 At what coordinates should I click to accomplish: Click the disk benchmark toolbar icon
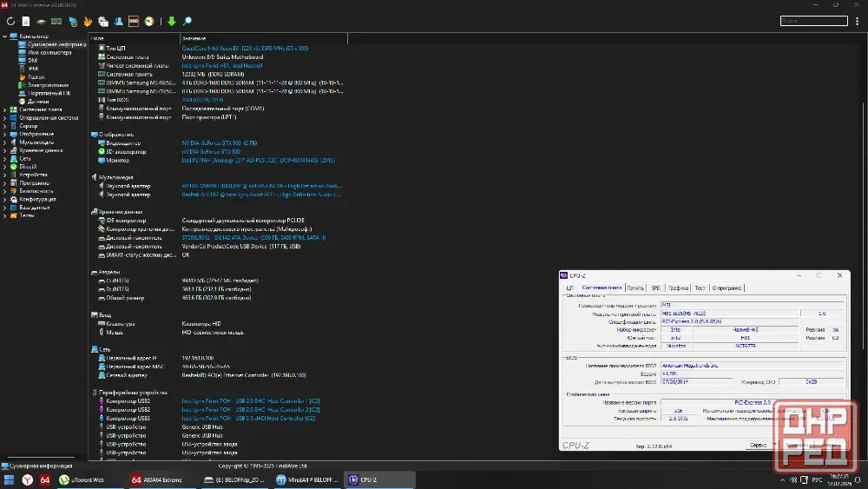click(x=41, y=21)
